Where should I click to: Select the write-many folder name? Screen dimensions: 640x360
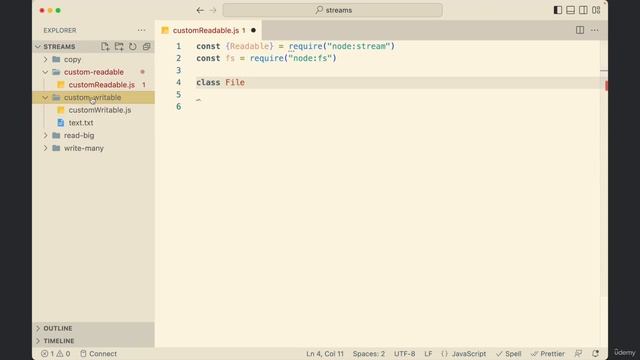coord(84,148)
